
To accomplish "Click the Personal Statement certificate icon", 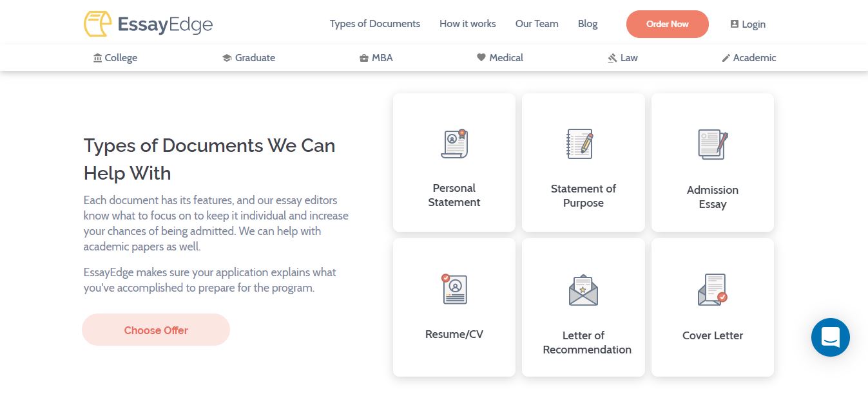I will point(454,144).
